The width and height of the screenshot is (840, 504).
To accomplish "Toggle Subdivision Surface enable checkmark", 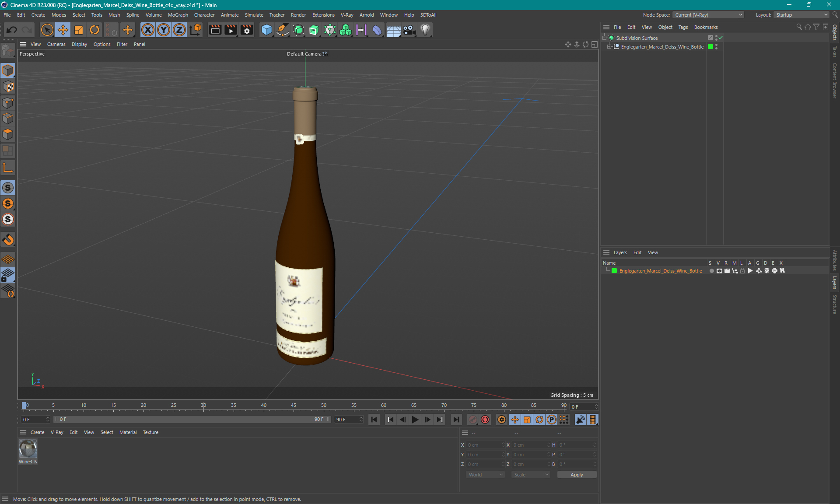I will (x=721, y=38).
